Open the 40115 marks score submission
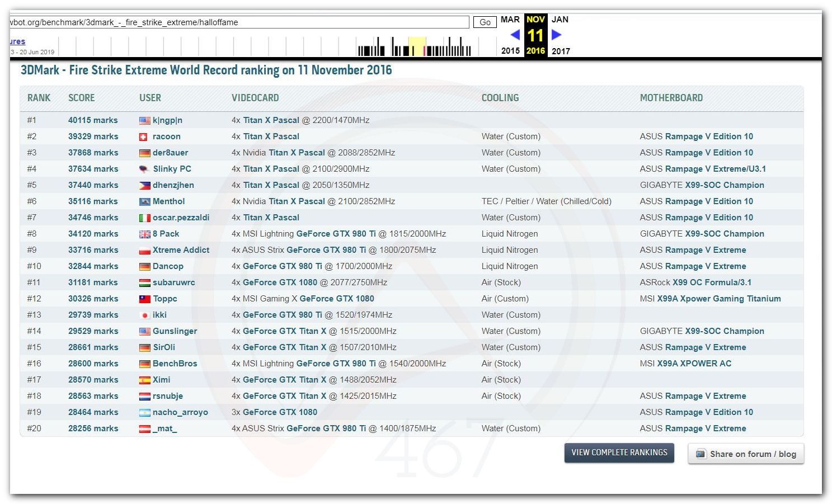 (x=93, y=120)
